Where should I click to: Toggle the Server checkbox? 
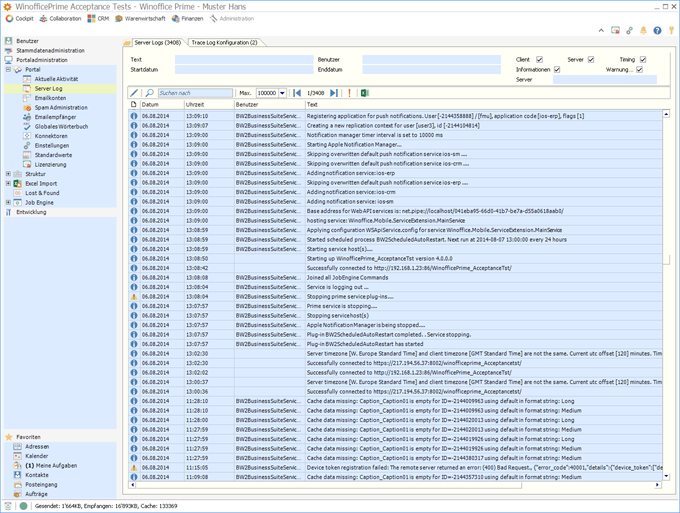pyautogui.click(x=591, y=59)
